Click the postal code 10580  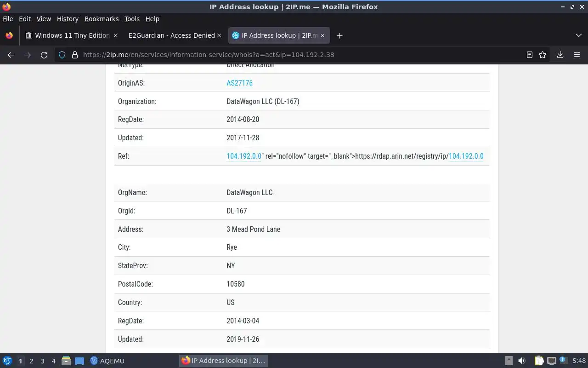click(236, 284)
